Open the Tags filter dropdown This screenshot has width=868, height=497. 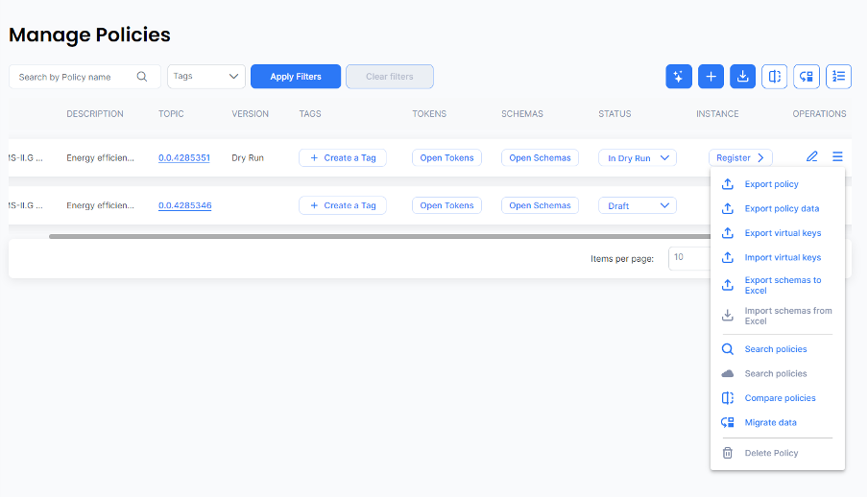point(206,77)
